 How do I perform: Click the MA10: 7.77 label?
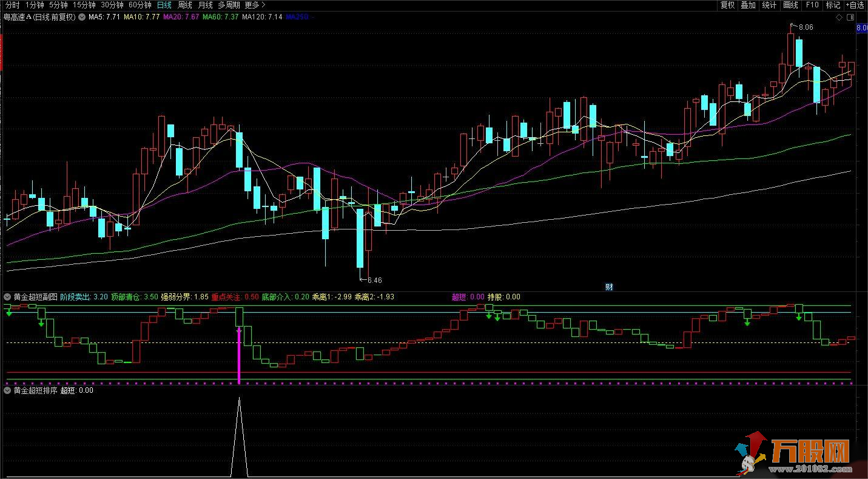[x=141, y=17]
